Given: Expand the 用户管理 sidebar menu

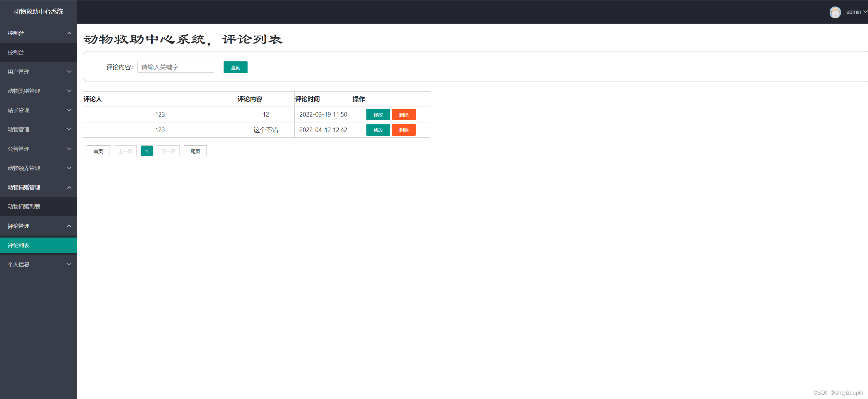Looking at the screenshot, I should (x=38, y=72).
